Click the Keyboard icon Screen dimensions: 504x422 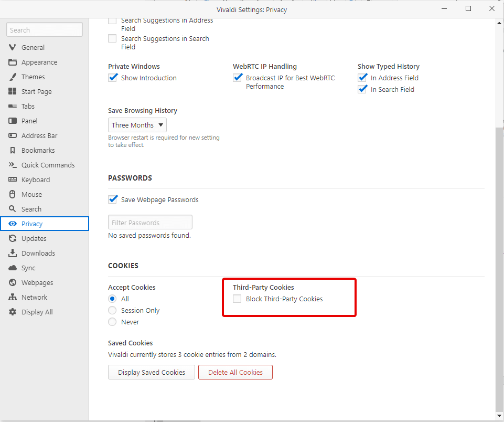(x=13, y=180)
